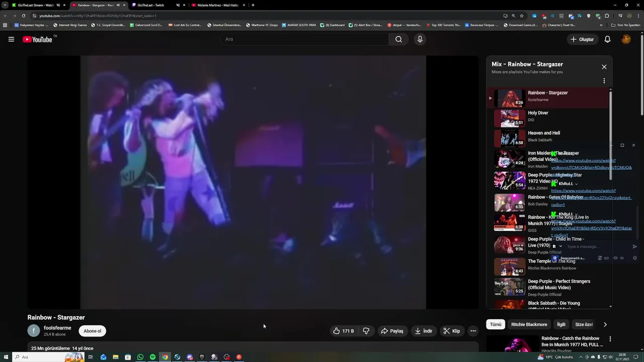Open the YouTube hamburger guide menu

(x=11, y=39)
